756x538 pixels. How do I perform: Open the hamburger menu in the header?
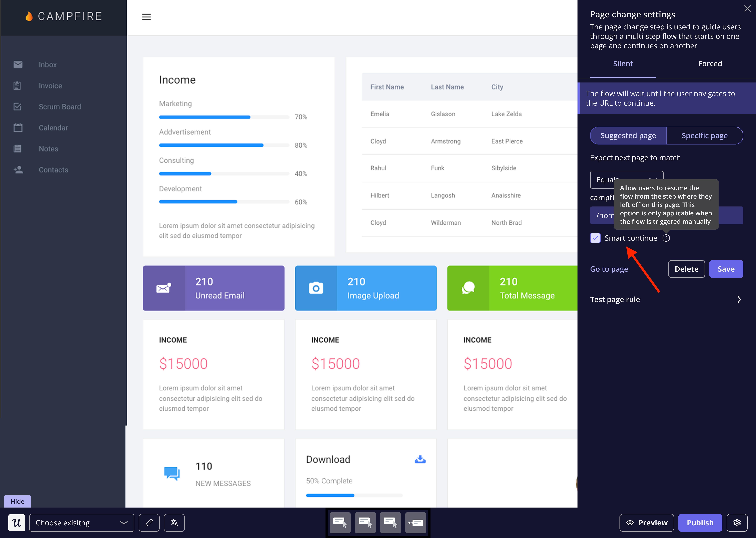pyautogui.click(x=146, y=17)
